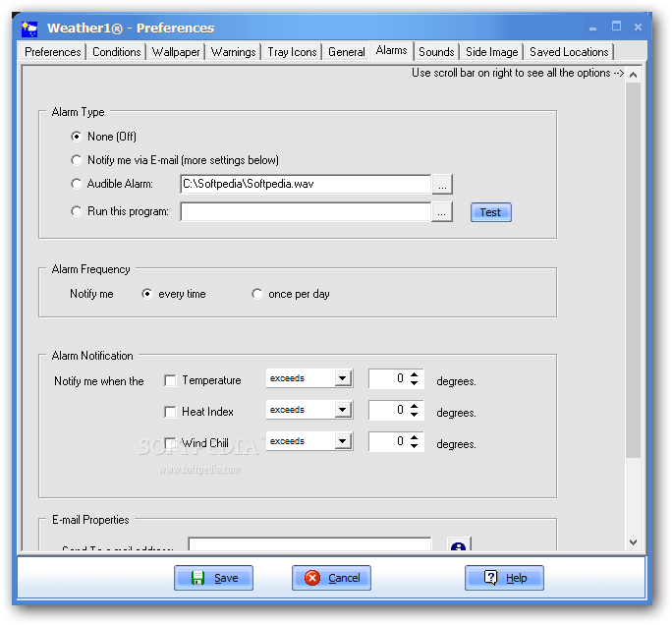Click the address book icon beside e-mail field
Image resolution: width=672 pixels, height=625 pixels.
click(x=459, y=544)
